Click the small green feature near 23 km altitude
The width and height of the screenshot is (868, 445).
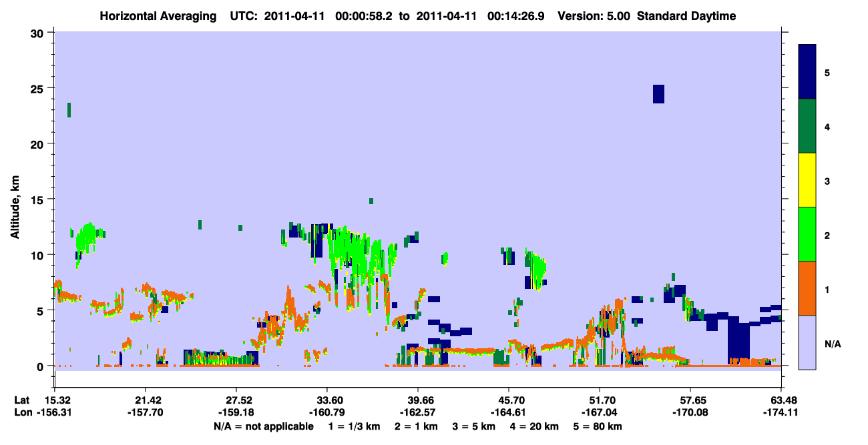coord(69,110)
